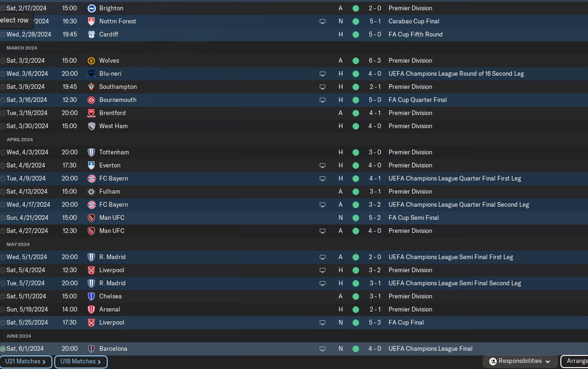Open the U18 Matches button
This screenshot has height=369, width=588.
coord(81,362)
